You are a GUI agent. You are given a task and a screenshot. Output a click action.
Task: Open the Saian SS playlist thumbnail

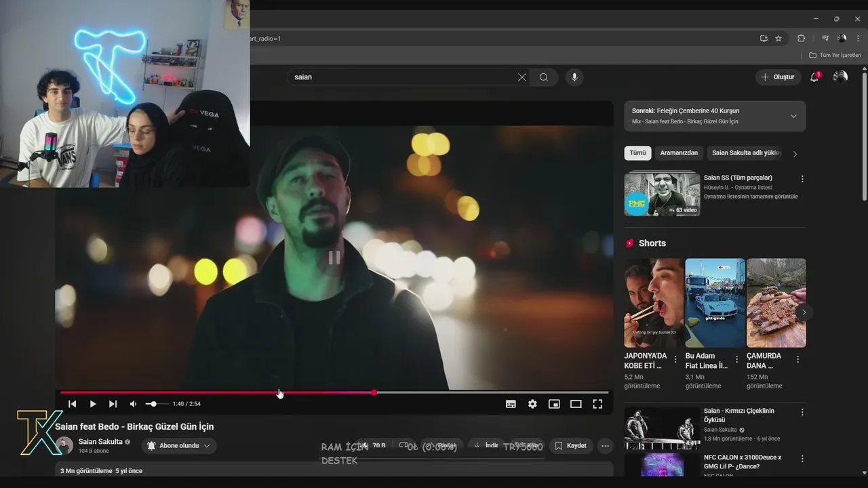point(662,194)
